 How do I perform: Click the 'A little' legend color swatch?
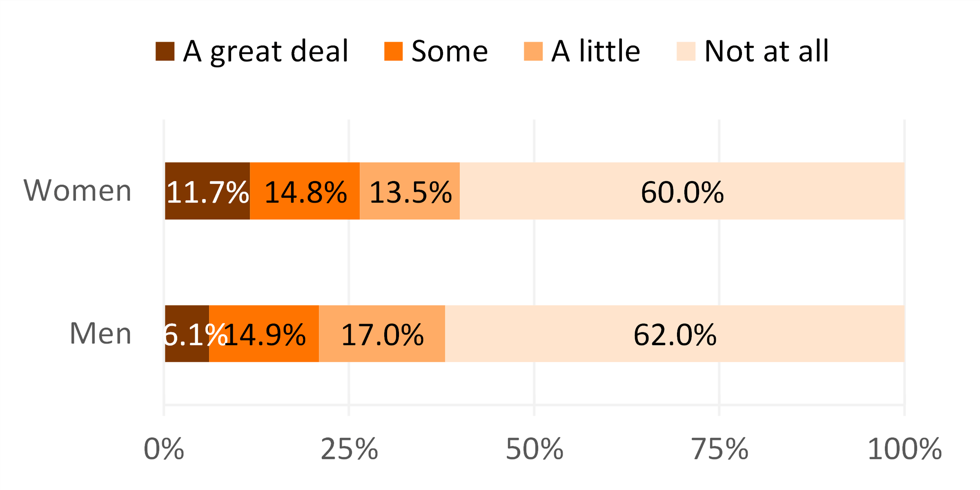pos(533,51)
